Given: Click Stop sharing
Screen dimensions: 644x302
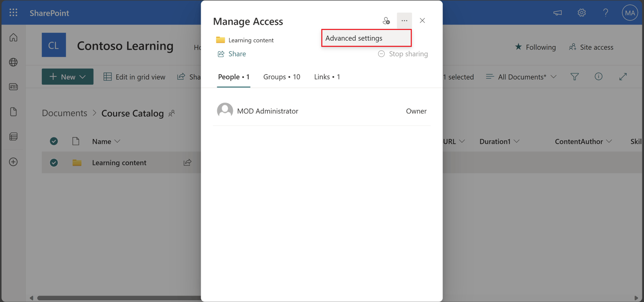Looking at the screenshot, I should click(x=403, y=54).
